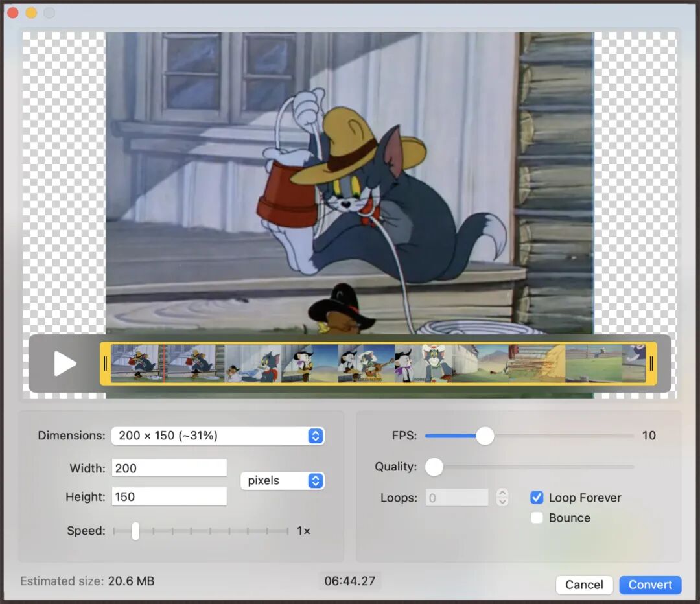Click the FPS value 10
The width and height of the screenshot is (700, 604).
click(x=649, y=436)
